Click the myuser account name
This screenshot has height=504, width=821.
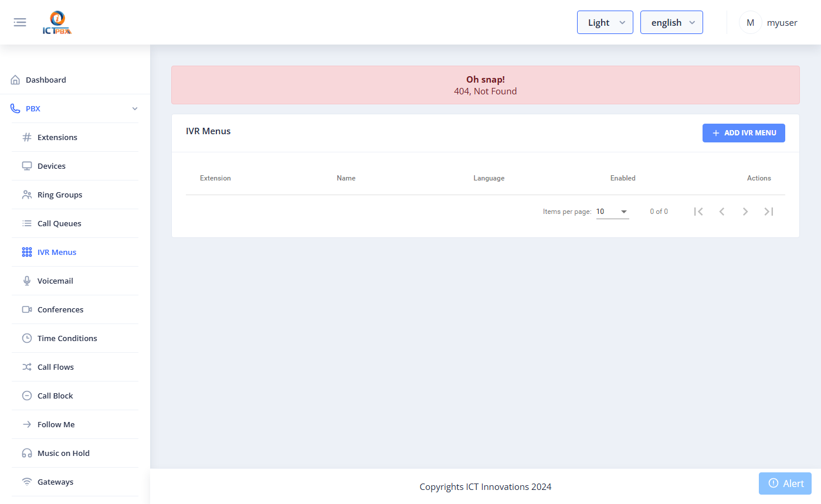pos(782,22)
